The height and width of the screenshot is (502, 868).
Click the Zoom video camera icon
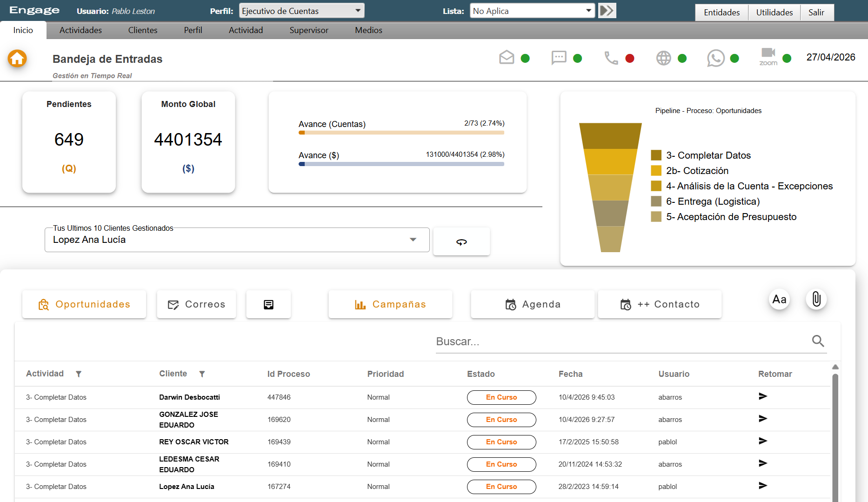click(x=768, y=57)
